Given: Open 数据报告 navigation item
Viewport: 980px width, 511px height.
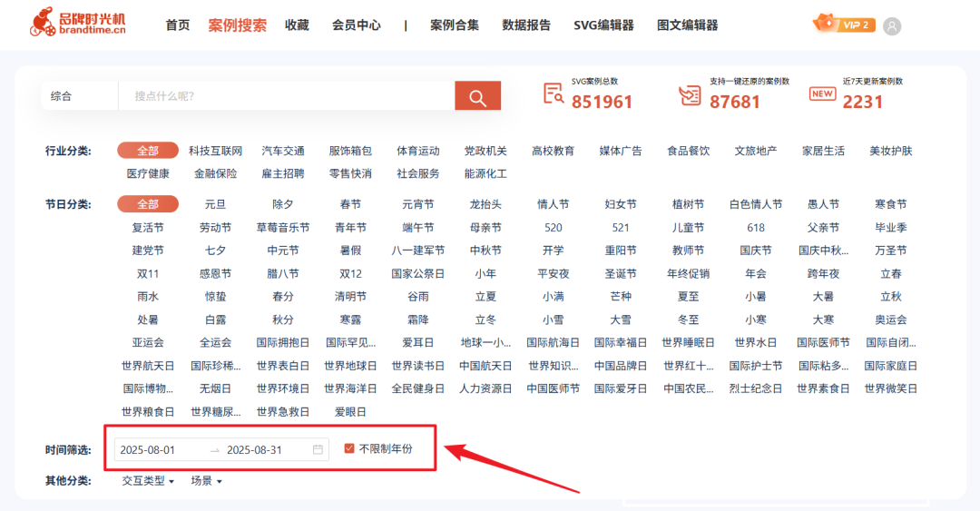Looking at the screenshot, I should click(526, 25).
